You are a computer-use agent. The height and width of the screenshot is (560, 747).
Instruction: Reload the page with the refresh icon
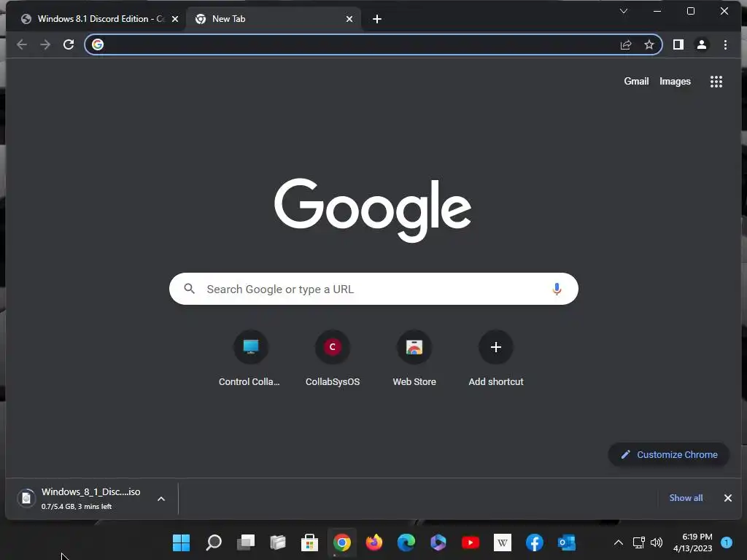[69, 44]
